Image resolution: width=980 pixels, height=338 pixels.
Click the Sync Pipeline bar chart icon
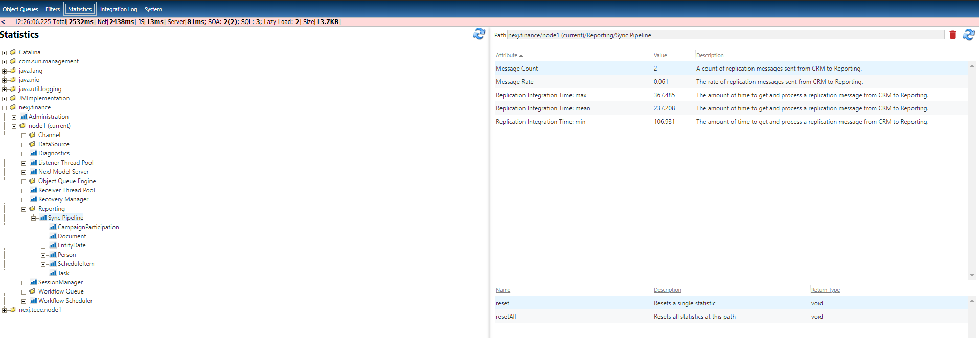(43, 218)
